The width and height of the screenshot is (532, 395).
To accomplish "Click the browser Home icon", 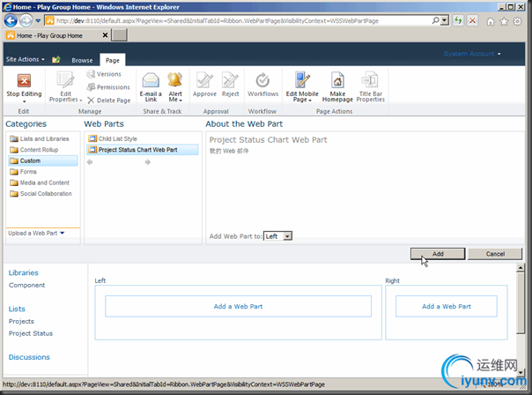I will coord(491,22).
